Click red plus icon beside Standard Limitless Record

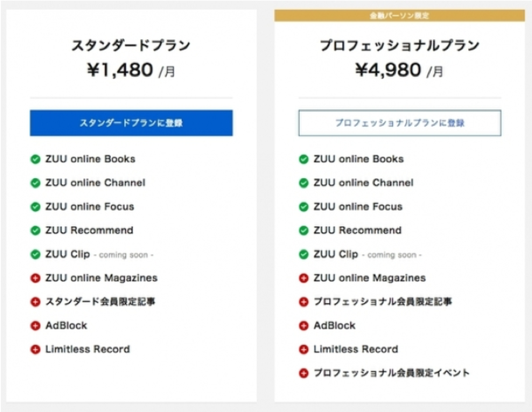[x=35, y=349]
